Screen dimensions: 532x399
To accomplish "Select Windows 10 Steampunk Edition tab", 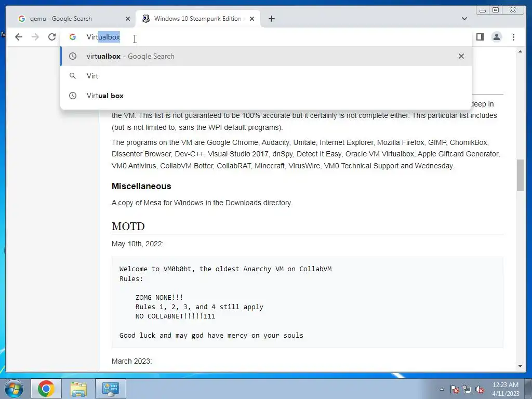I will [x=198, y=19].
